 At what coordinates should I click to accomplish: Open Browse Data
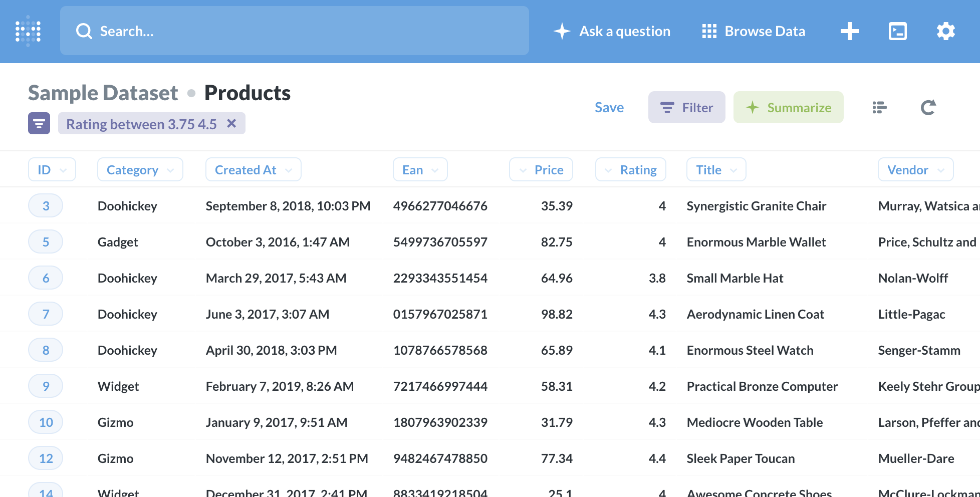(754, 31)
